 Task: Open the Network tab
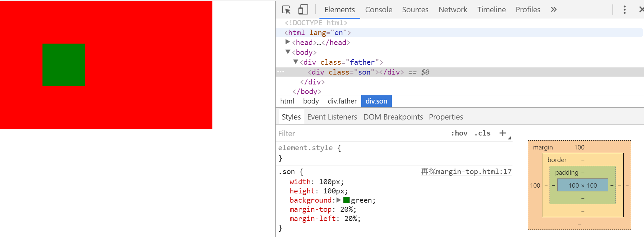(453, 10)
